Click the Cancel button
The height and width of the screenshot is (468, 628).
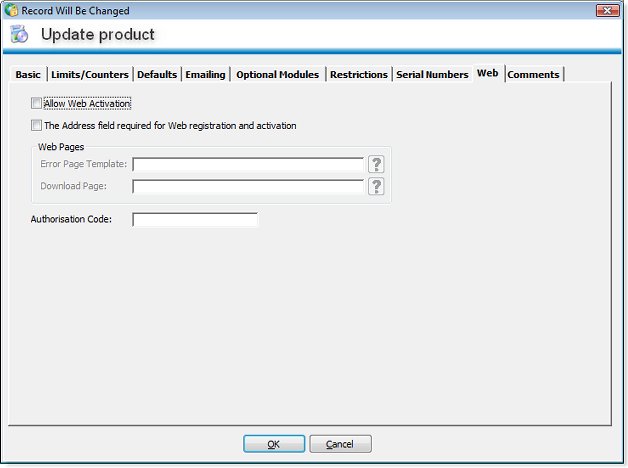[340, 444]
